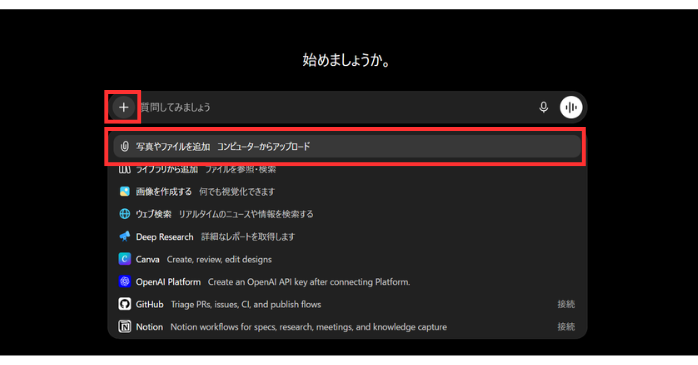Choose ライブラリから追加 menu entry

347,170
